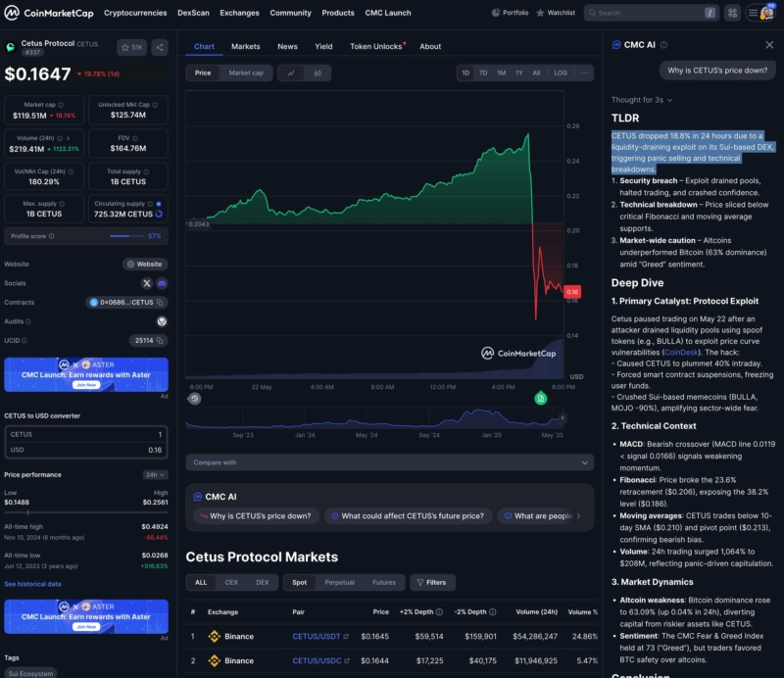The image size is (784, 678).
Task: Click the Profile score progress bar
Action: click(x=126, y=236)
